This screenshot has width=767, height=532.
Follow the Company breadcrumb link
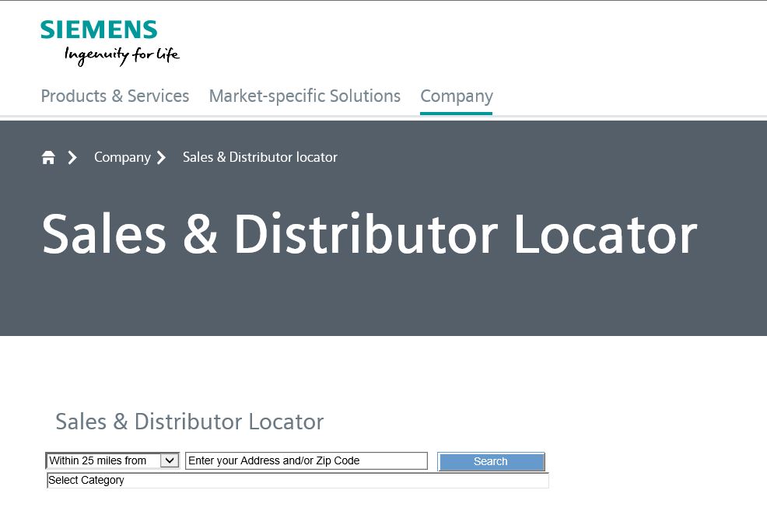point(122,157)
